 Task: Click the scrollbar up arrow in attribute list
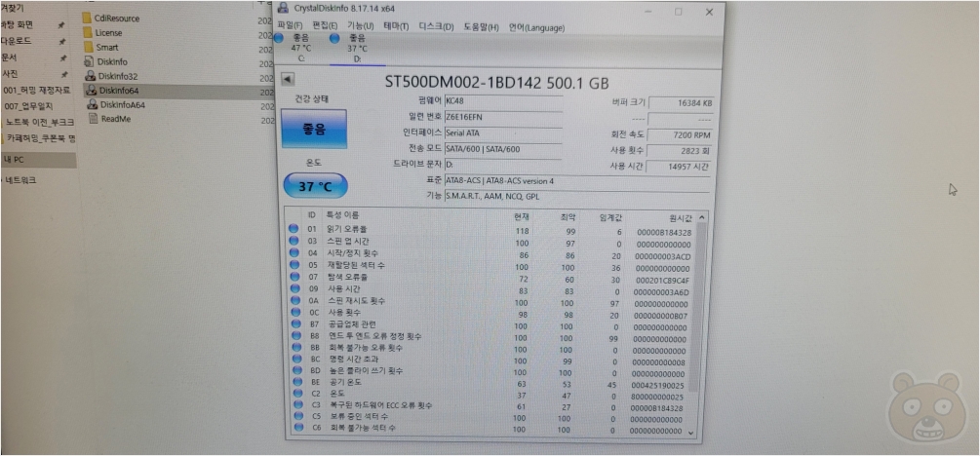pos(702,216)
